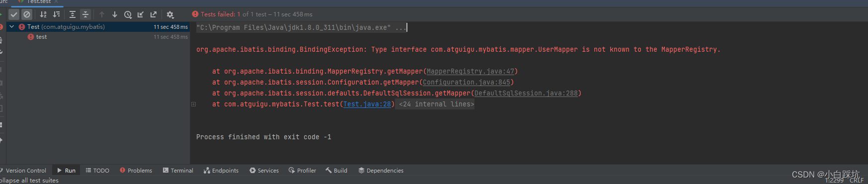Toggle fold gutter icon beside Test.test line

tap(194, 104)
